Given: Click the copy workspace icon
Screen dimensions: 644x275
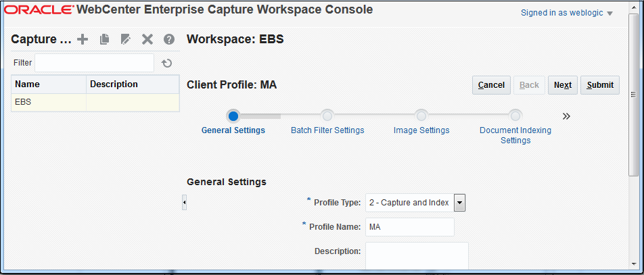Looking at the screenshot, I should pyautogui.click(x=104, y=40).
